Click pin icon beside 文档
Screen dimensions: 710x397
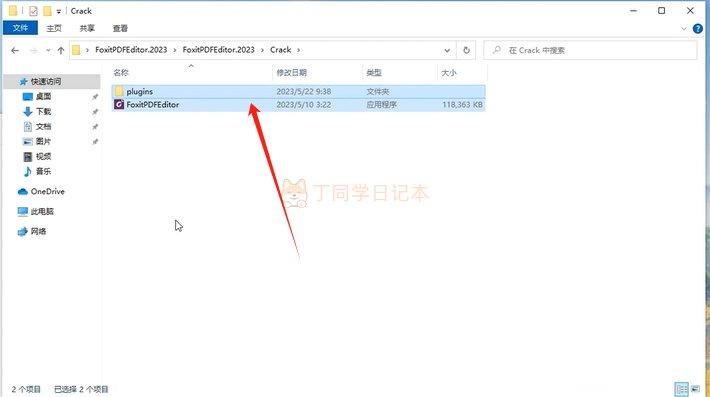coord(95,127)
